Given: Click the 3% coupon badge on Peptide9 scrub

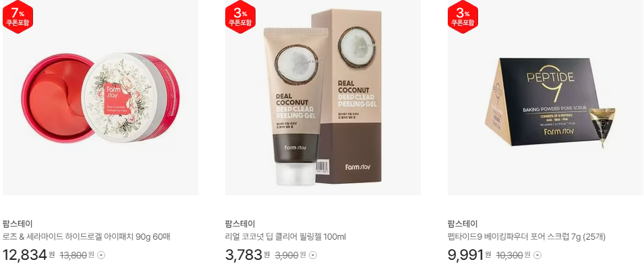Looking at the screenshot, I should pos(463,17).
